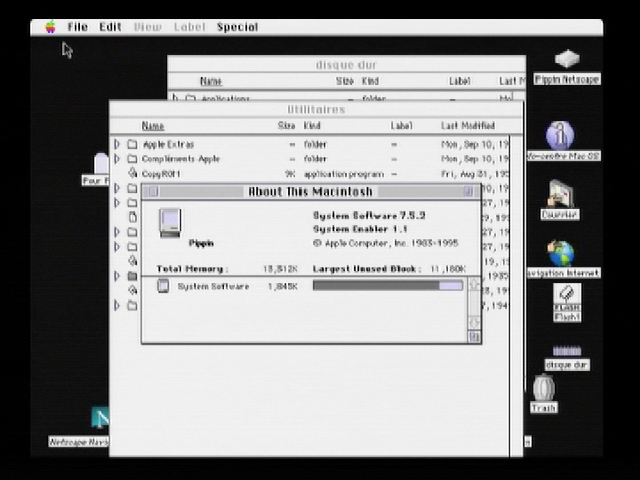Expand the Compliments Apple folder
The width and height of the screenshot is (640, 480).
[117, 159]
